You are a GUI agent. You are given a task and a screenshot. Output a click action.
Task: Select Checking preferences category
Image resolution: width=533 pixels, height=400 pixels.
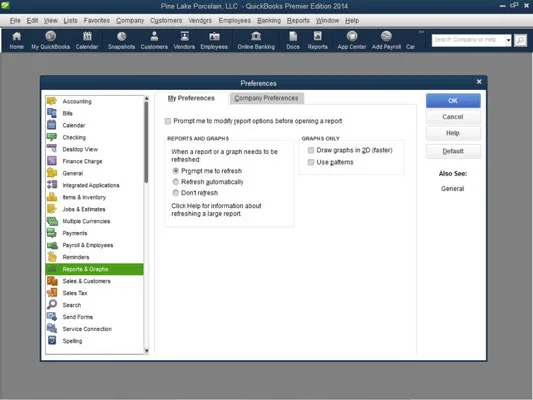pos(94,137)
